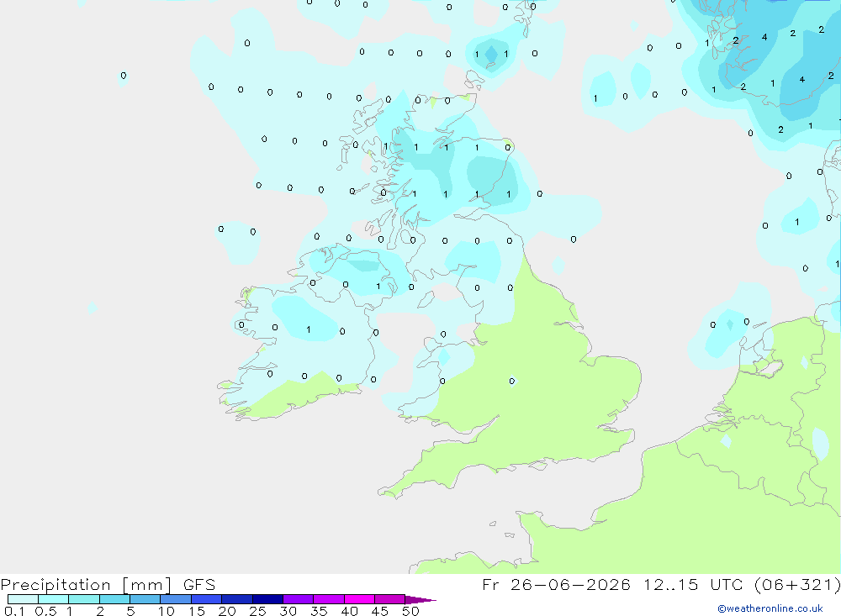Choose the 25–30 mm navy legend segment

(267, 599)
